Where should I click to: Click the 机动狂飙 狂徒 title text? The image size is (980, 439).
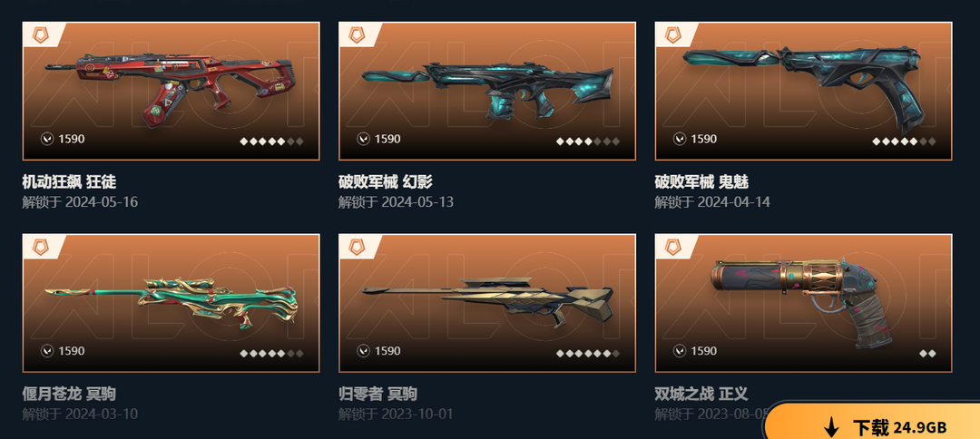[x=69, y=181]
